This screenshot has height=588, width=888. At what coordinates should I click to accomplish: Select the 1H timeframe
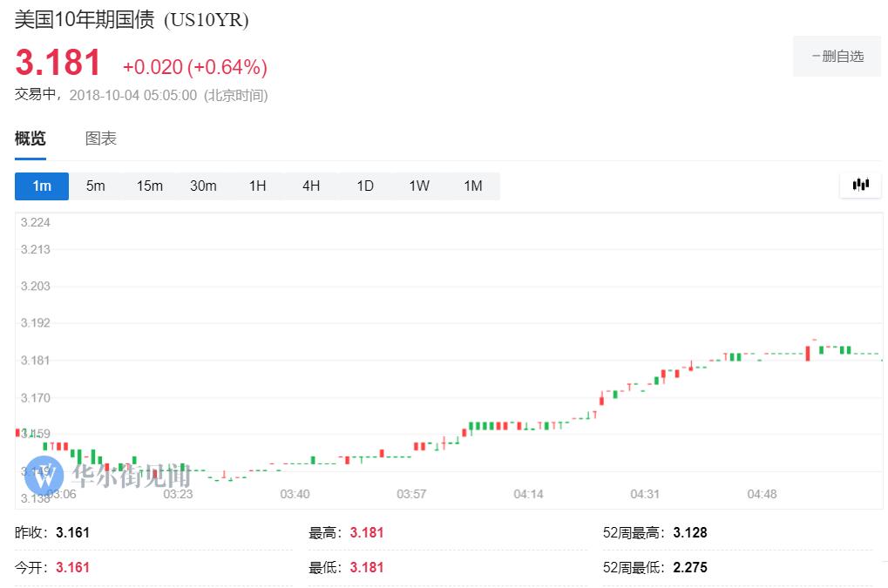click(257, 186)
